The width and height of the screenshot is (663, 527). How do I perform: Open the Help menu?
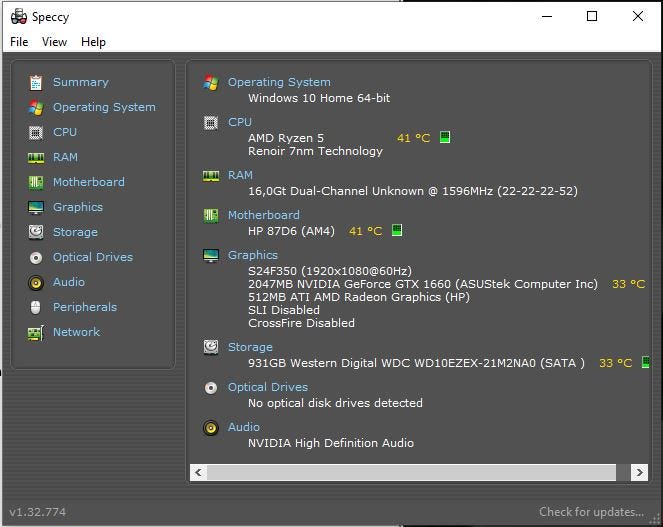[x=93, y=42]
